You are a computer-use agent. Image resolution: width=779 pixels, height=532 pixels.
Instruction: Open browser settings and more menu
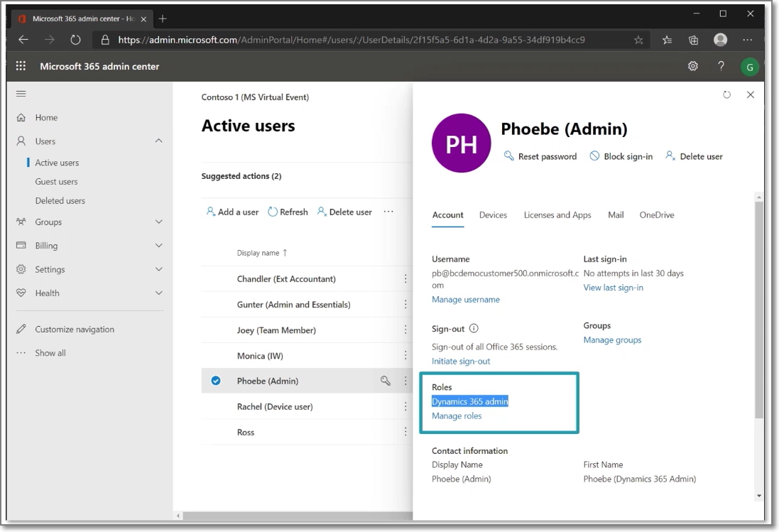747,40
